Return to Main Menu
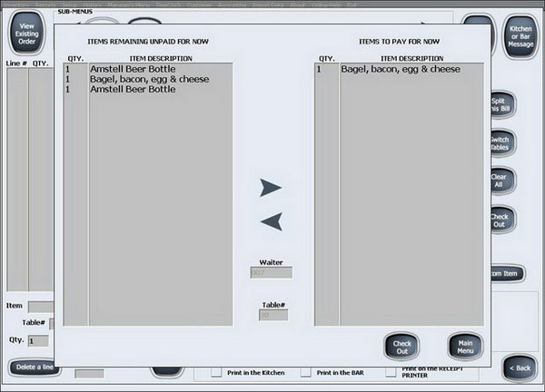 click(465, 347)
